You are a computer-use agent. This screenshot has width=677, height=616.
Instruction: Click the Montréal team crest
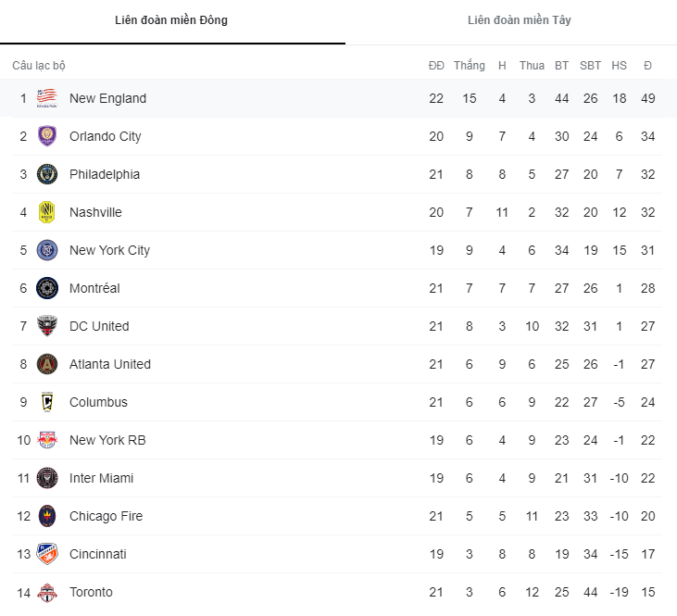click(x=47, y=288)
